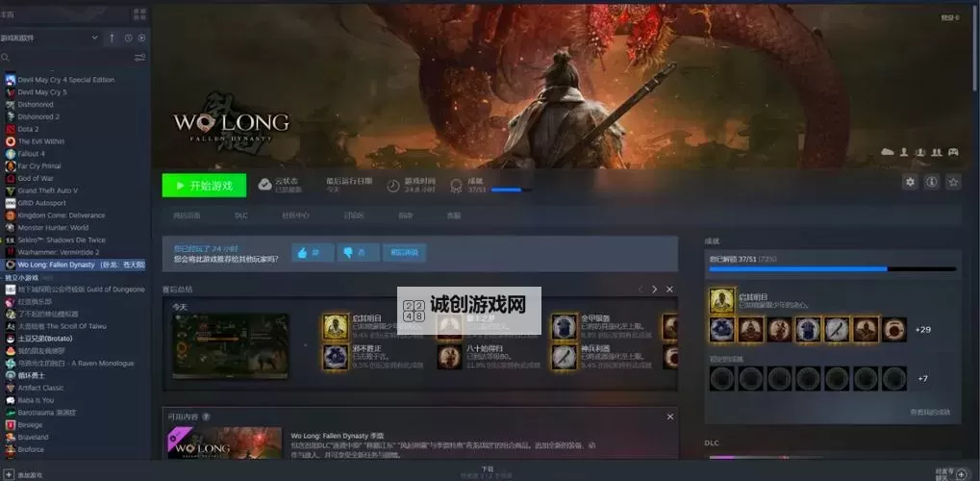
Task: Open today's game screenshot thumbnail
Action: pyautogui.click(x=231, y=346)
